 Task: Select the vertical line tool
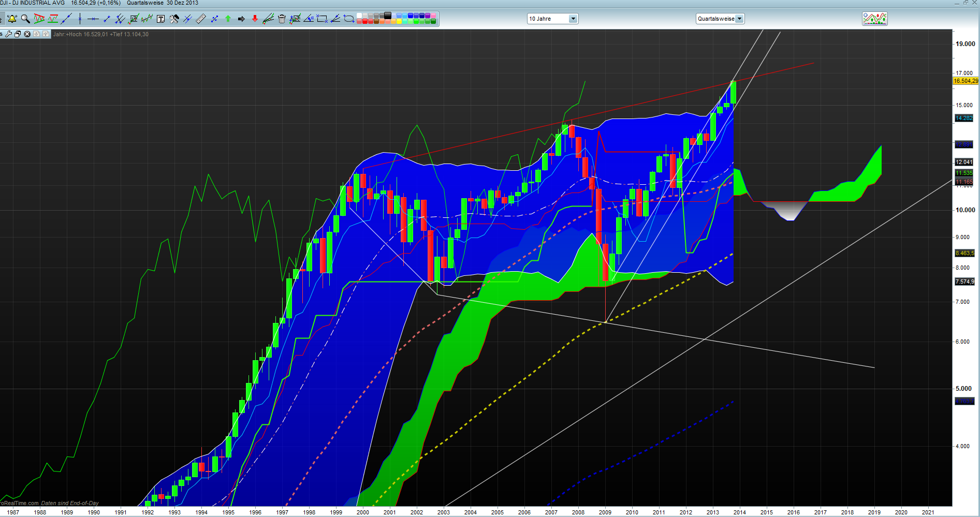click(x=80, y=19)
